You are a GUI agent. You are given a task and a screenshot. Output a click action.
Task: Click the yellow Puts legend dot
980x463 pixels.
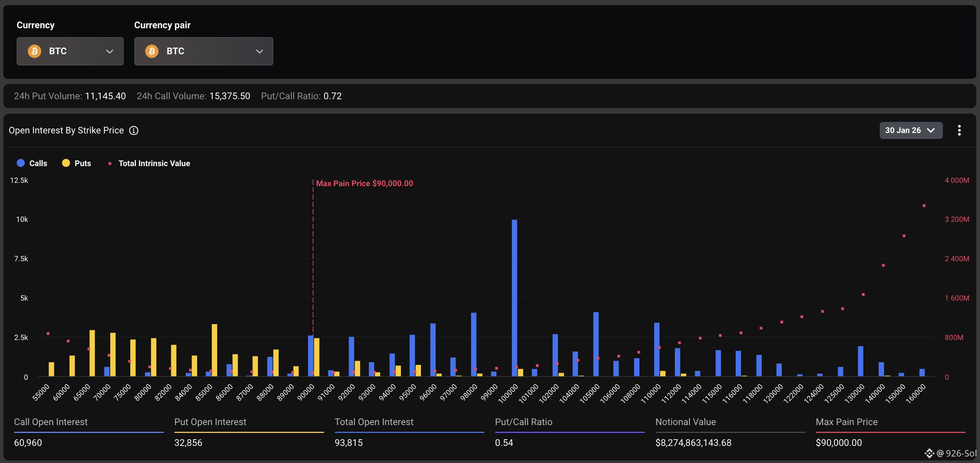coord(66,163)
